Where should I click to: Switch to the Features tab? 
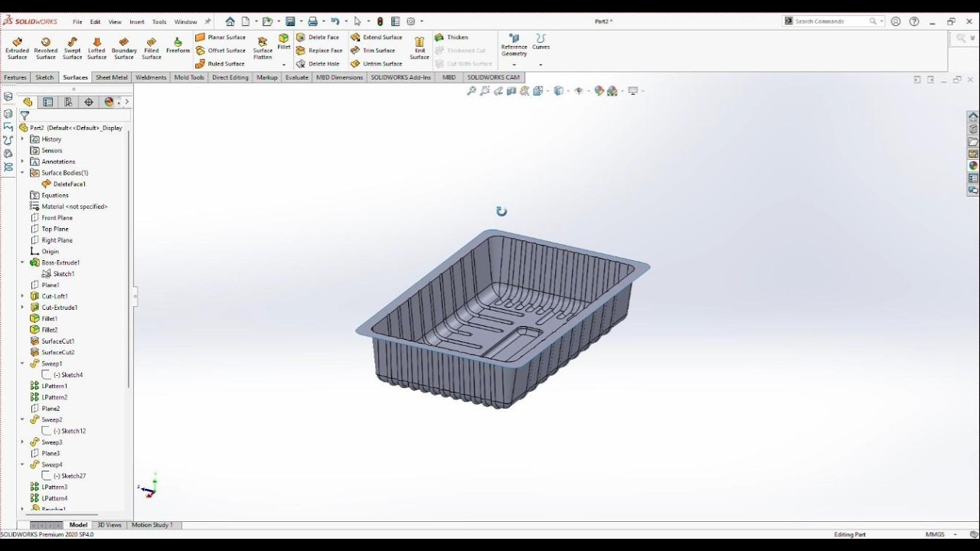pyautogui.click(x=15, y=77)
